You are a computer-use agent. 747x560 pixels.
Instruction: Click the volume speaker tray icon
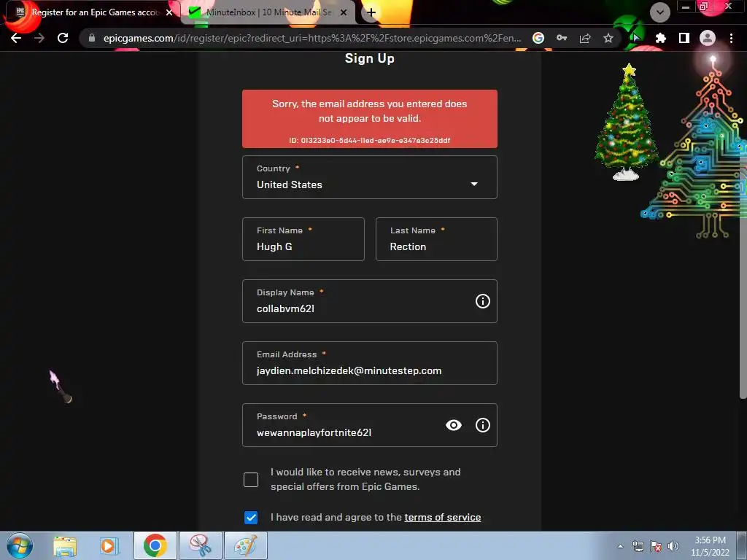point(673,546)
